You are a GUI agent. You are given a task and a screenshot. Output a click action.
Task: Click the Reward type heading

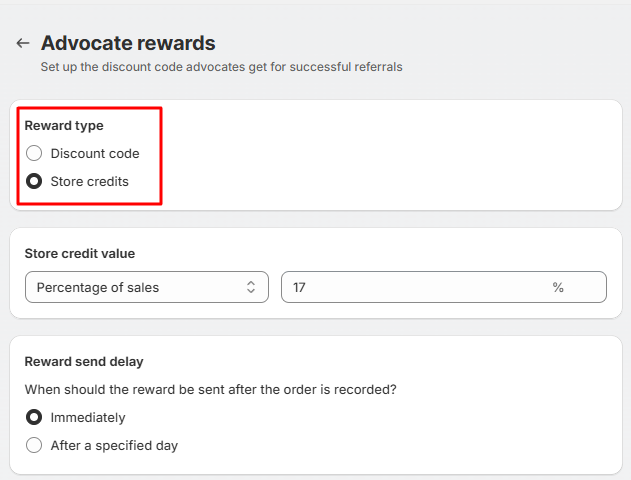[x=64, y=126]
